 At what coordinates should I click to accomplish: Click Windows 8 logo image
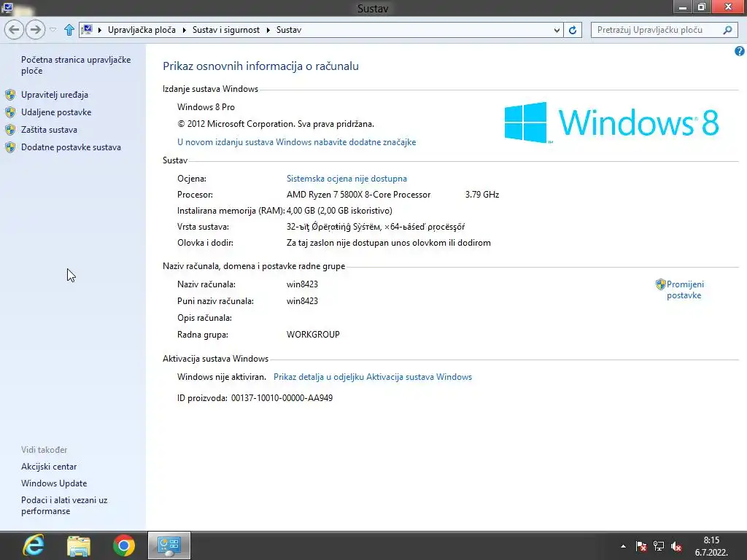(612, 122)
